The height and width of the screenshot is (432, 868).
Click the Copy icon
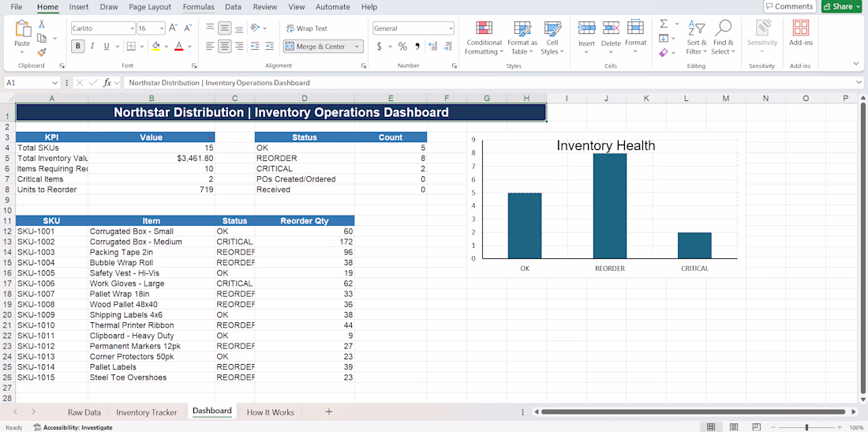[42, 38]
